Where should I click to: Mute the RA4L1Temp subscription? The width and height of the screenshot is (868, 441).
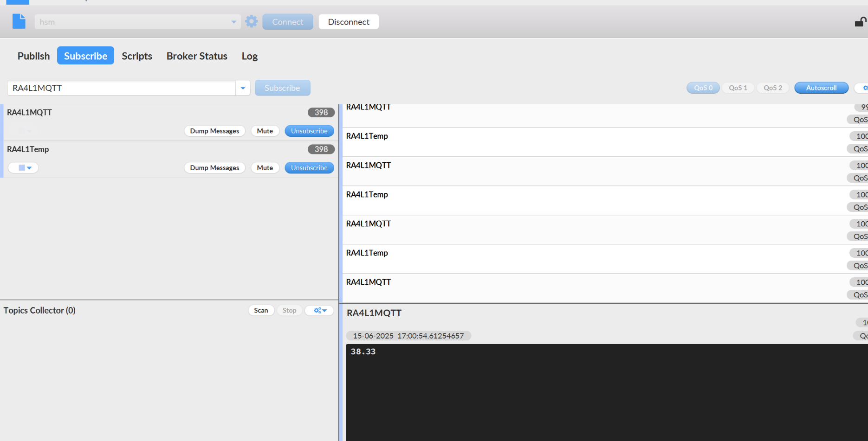(265, 168)
